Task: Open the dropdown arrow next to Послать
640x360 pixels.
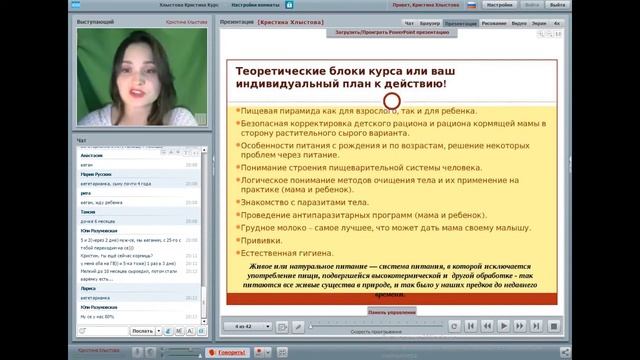Action: tap(159, 331)
